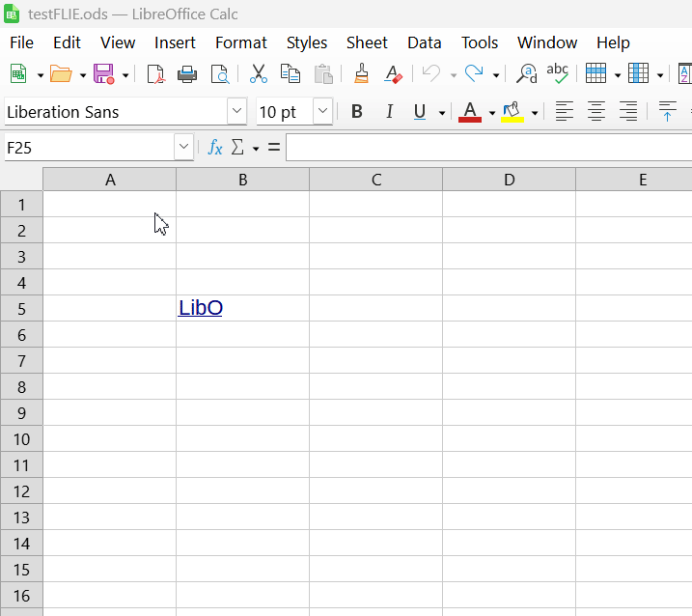The height and width of the screenshot is (616, 692).
Task: Expand the Name Box cell reference dropdown
Action: coord(183,148)
